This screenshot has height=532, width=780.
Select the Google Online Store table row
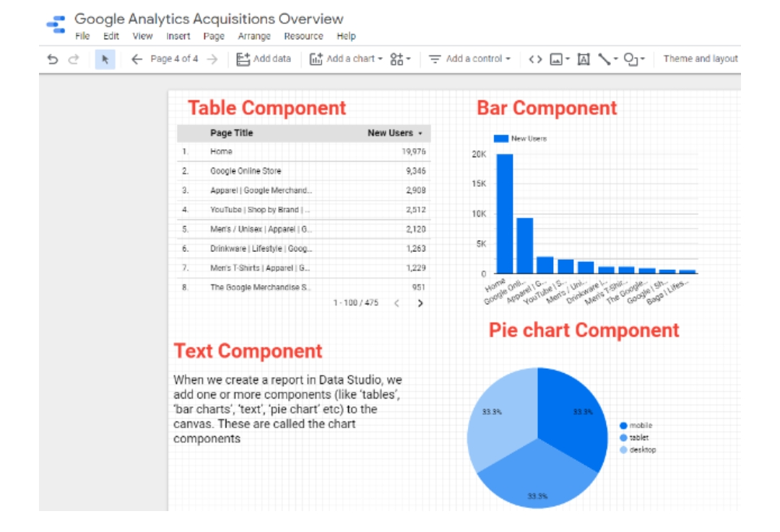(x=303, y=171)
